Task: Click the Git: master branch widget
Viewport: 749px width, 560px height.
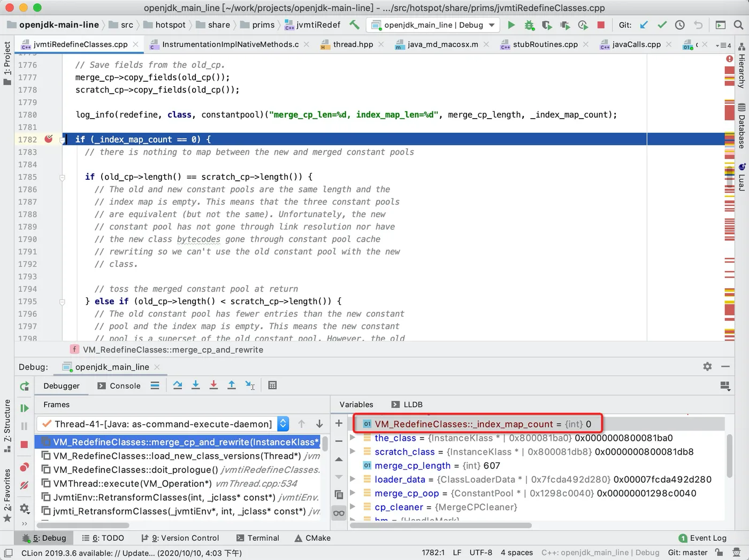Action: click(x=687, y=553)
